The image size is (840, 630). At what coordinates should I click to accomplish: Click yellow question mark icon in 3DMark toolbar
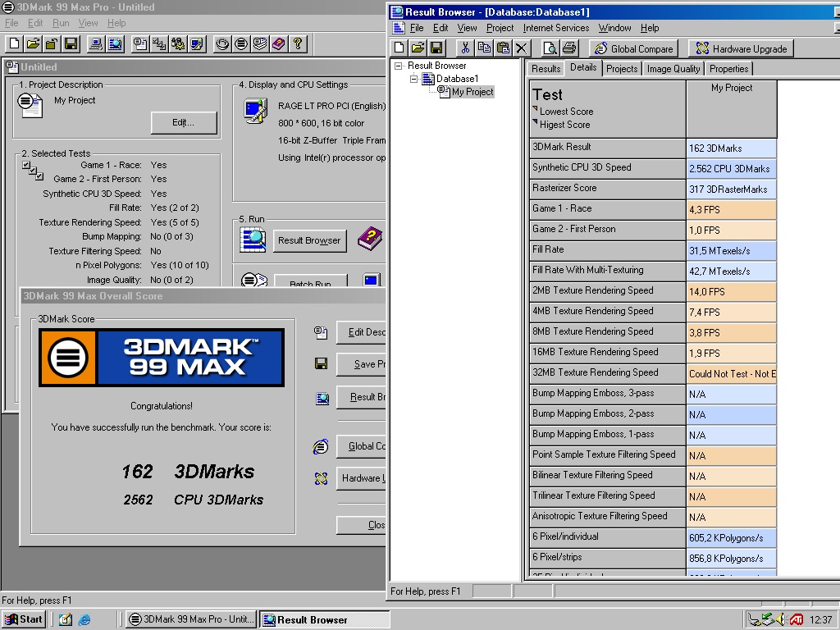(x=298, y=44)
